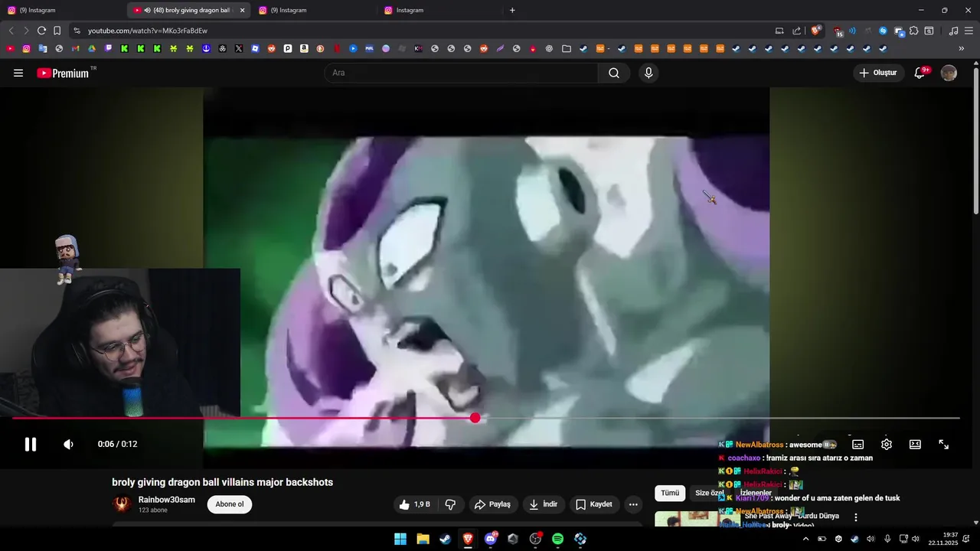Screen dimensions: 980x551
Task: Select the 'Tümü' filter chip
Action: pos(670,494)
